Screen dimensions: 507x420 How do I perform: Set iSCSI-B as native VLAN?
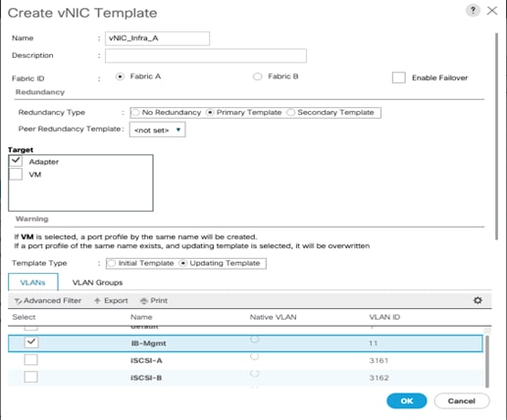pyautogui.click(x=254, y=374)
